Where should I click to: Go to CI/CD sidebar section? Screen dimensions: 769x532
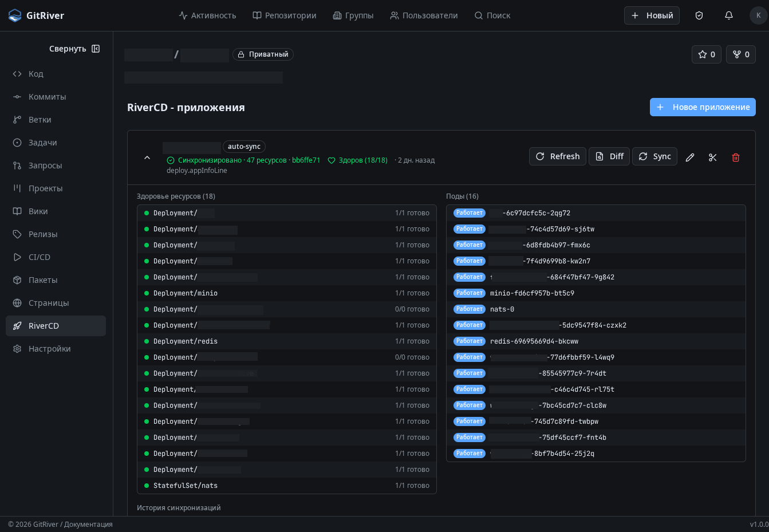pyautogui.click(x=40, y=257)
